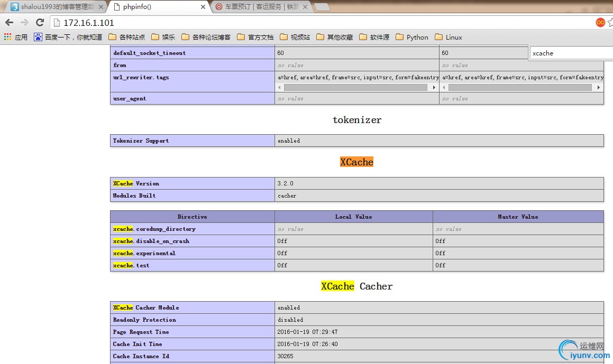Click the xcache.coredump_directory directive
Screen dimensions: 613x364
point(154,229)
